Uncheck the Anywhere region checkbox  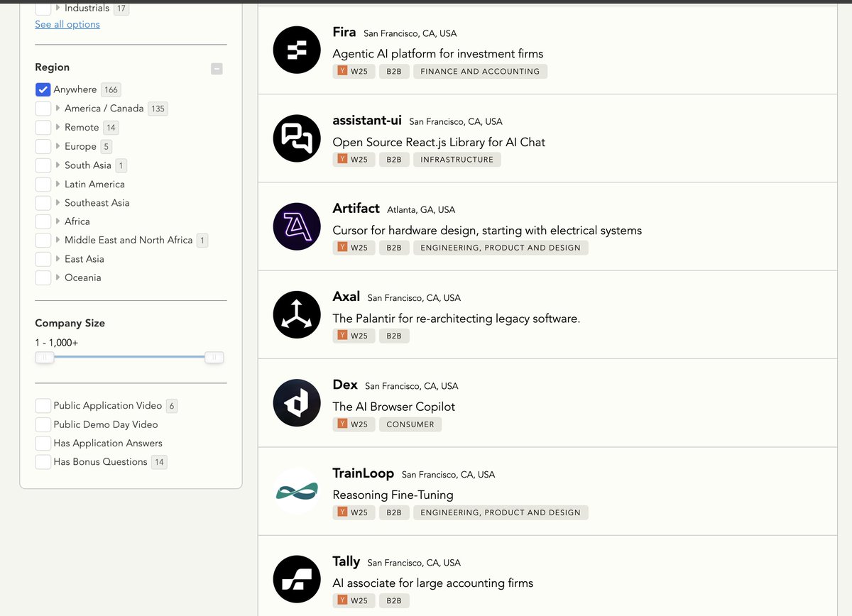point(43,89)
